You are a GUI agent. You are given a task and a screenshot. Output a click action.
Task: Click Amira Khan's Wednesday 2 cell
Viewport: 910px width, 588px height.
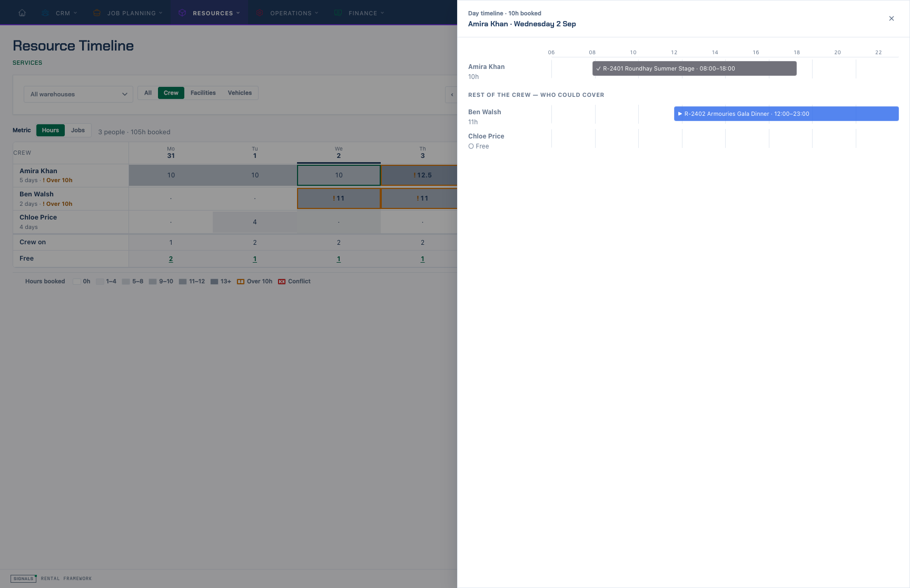tap(339, 175)
